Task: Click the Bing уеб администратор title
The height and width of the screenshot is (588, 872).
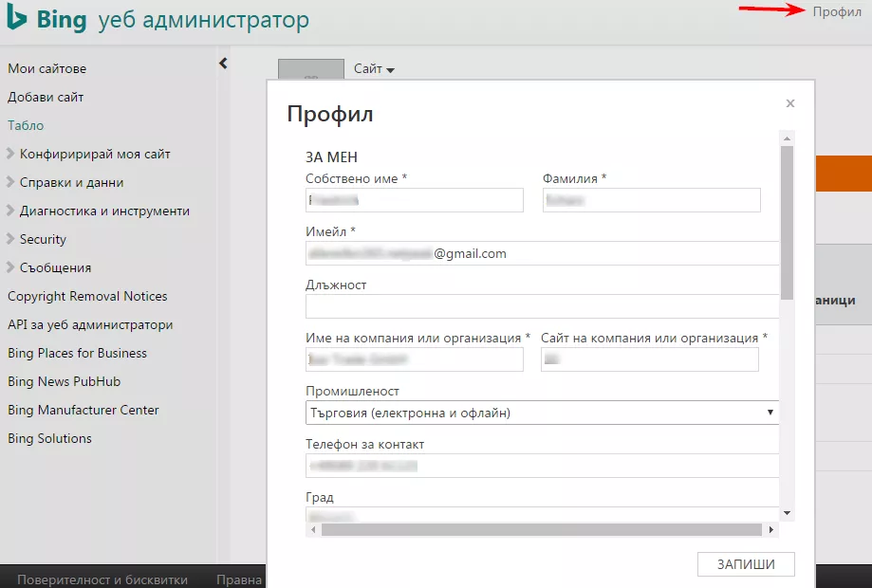Action: pos(173,20)
